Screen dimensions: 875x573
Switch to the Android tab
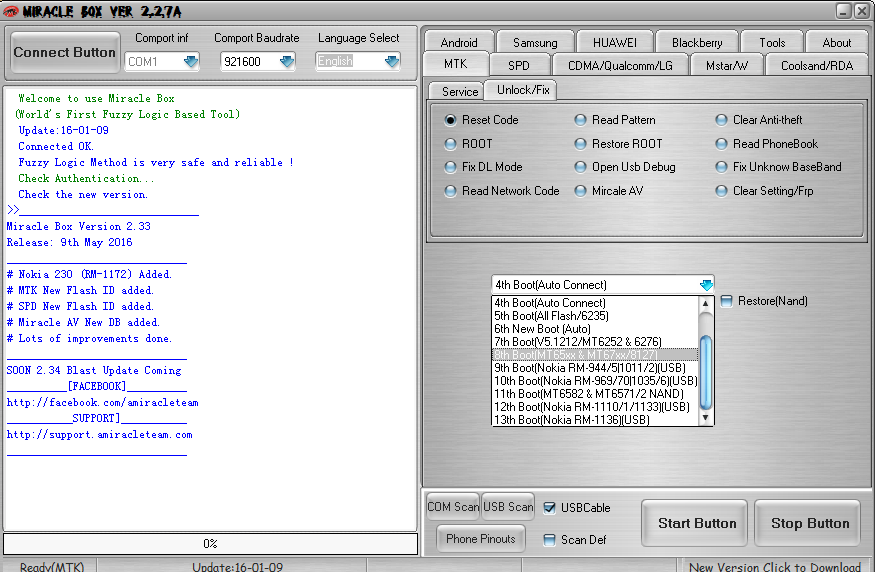click(459, 42)
